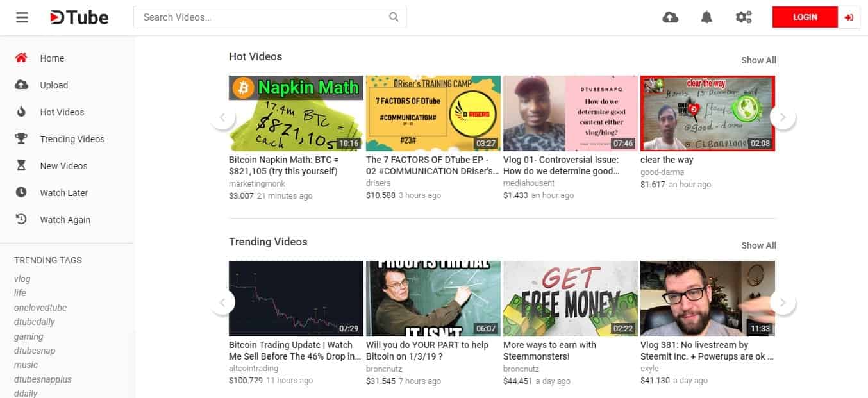This screenshot has width=868, height=398.
Task: Select the vlog trending tag
Action: point(22,279)
